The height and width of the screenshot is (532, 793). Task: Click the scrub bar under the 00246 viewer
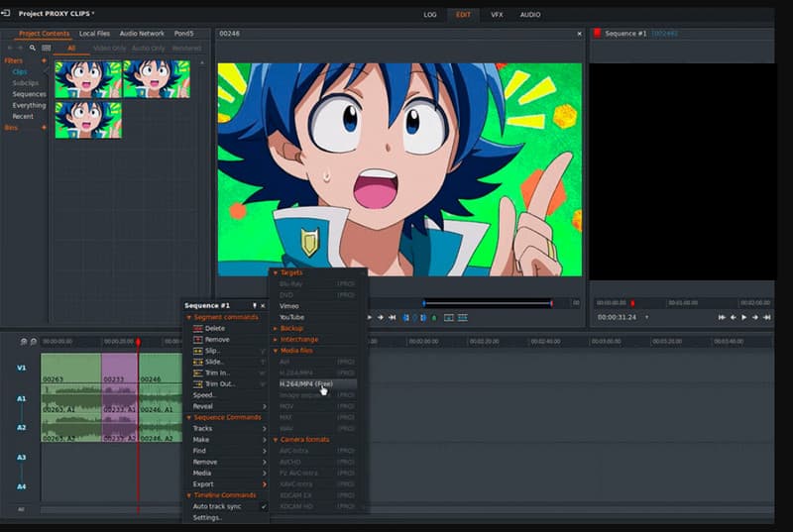[488, 303]
